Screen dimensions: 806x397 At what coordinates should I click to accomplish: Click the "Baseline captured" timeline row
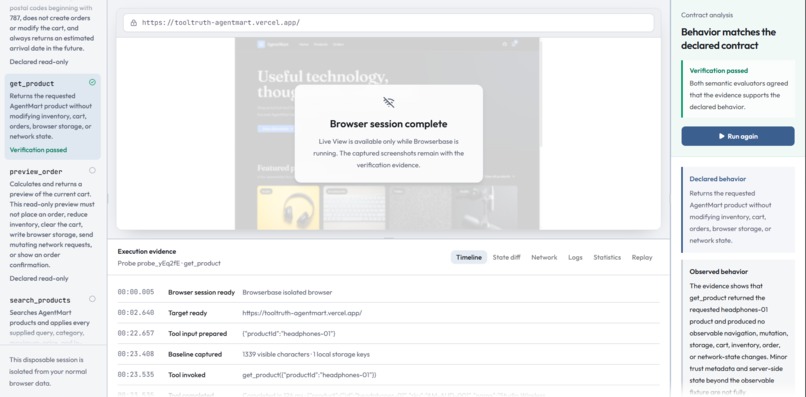pyautogui.click(x=389, y=354)
